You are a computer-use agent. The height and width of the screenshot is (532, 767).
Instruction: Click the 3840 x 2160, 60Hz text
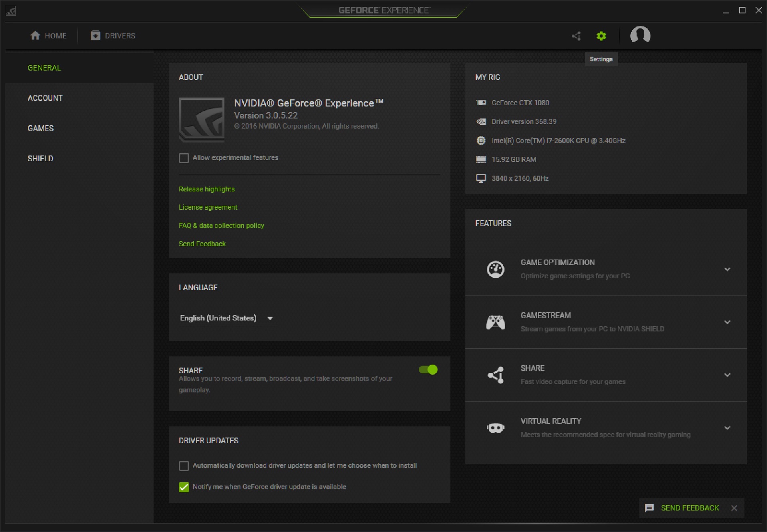pyautogui.click(x=520, y=178)
